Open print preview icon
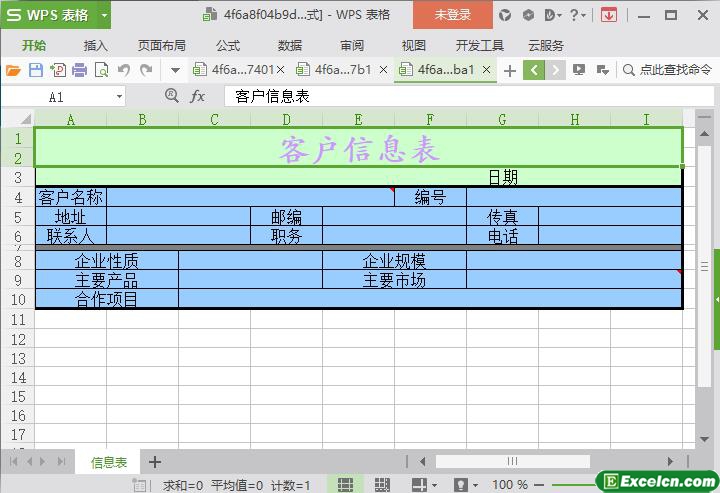Image resolution: width=720 pixels, height=493 pixels. (101, 70)
